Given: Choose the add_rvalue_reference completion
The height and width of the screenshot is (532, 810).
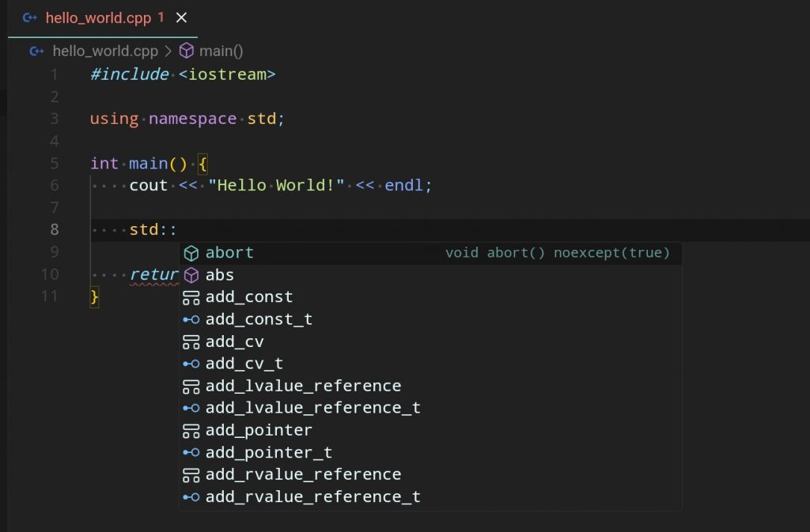Looking at the screenshot, I should click(x=303, y=475).
